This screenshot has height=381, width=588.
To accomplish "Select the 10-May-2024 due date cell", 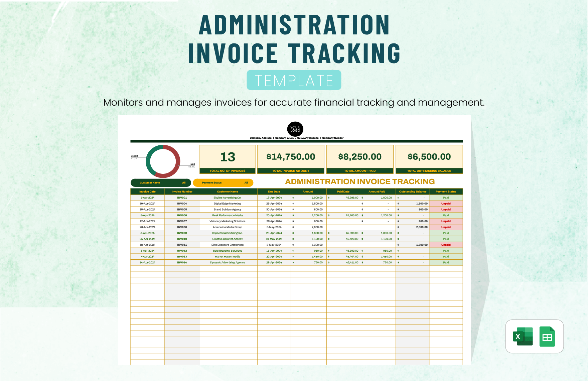I will pyautogui.click(x=274, y=239).
